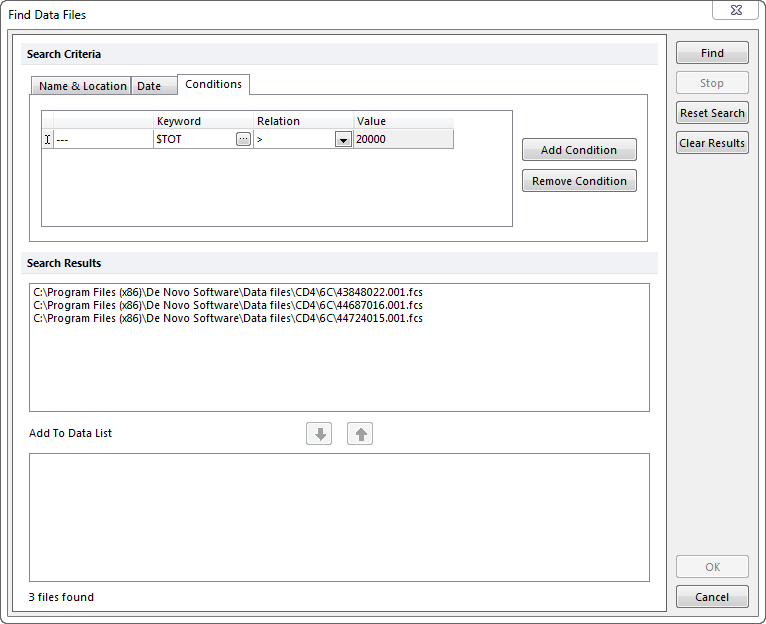Select the 44687016.001.fcs search result
This screenshot has width=766, height=624.
pos(228,305)
